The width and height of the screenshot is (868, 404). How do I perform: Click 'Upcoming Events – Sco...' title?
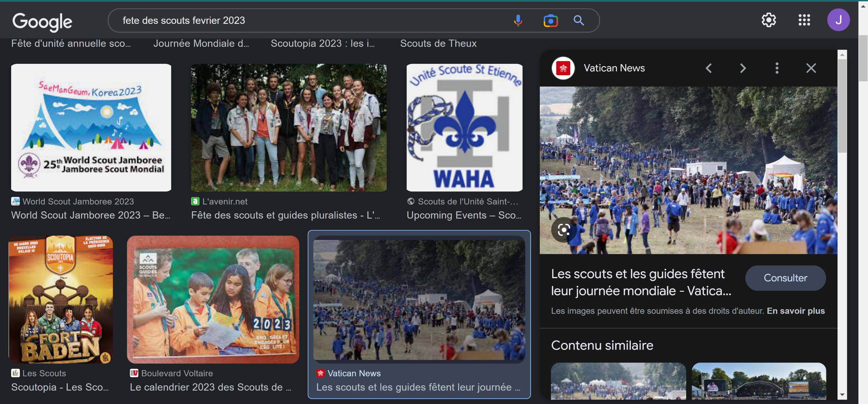click(464, 215)
